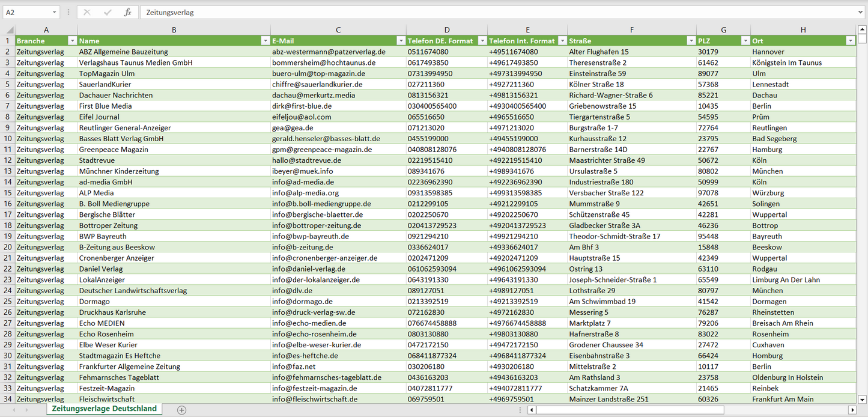
Task: Add a new sheet with plus button
Action: [x=182, y=410]
